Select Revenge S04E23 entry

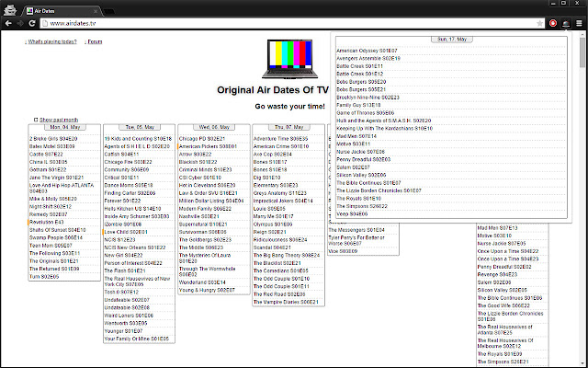497,274
